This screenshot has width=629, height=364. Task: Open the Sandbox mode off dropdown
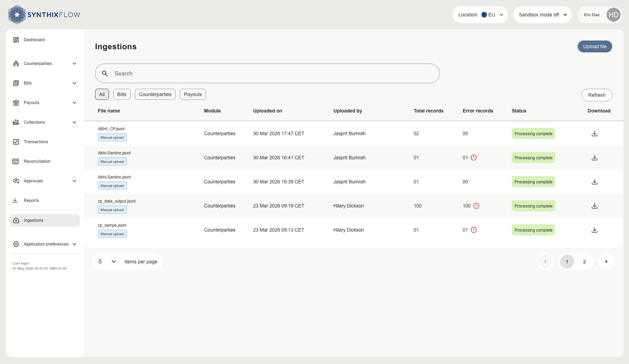(542, 15)
